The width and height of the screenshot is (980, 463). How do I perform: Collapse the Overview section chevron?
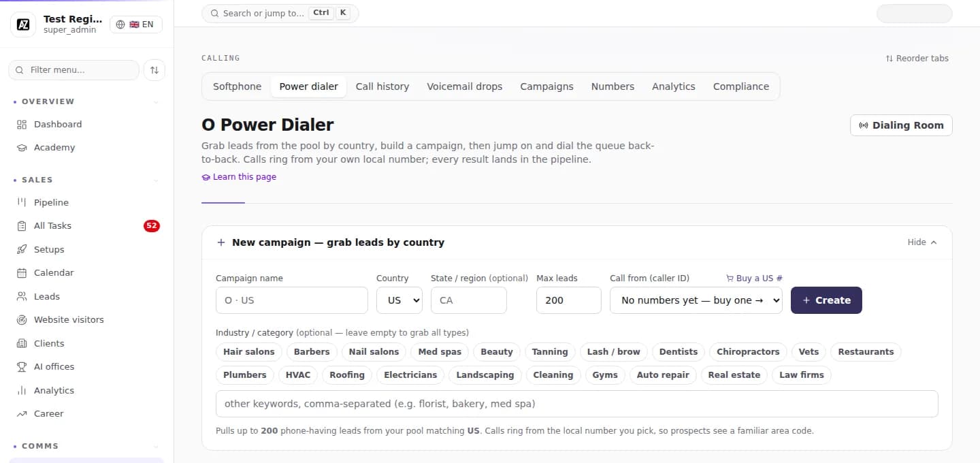tap(156, 102)
